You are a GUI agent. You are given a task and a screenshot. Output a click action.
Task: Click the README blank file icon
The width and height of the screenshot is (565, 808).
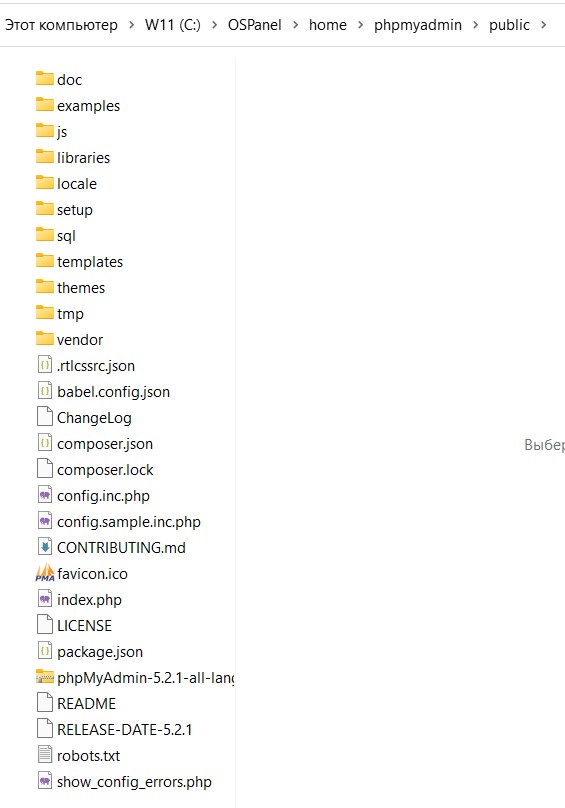[45, 703]
